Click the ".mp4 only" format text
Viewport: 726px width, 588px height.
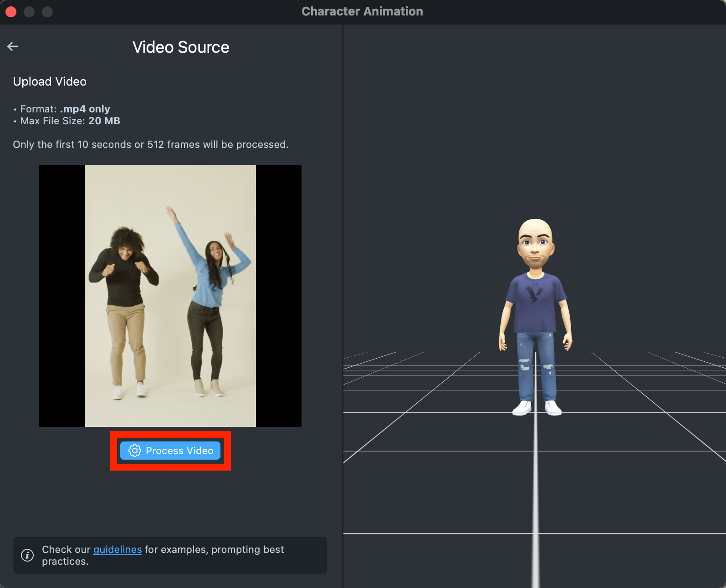(85, 109)
